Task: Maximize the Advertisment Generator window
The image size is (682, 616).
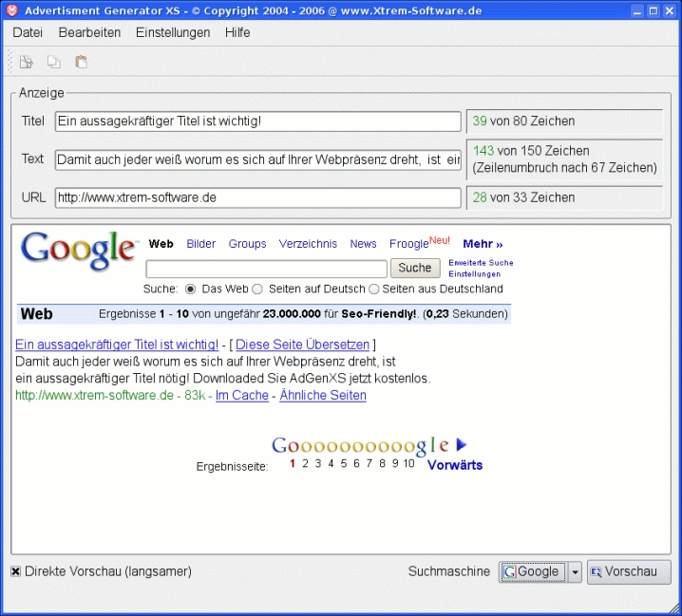Action: pos(654,10)
